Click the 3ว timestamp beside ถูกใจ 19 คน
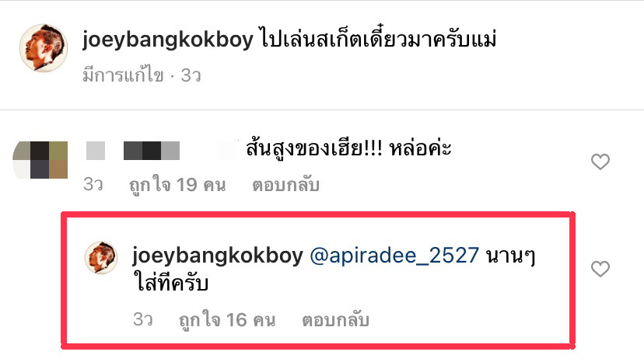 (x=93, y=184)
